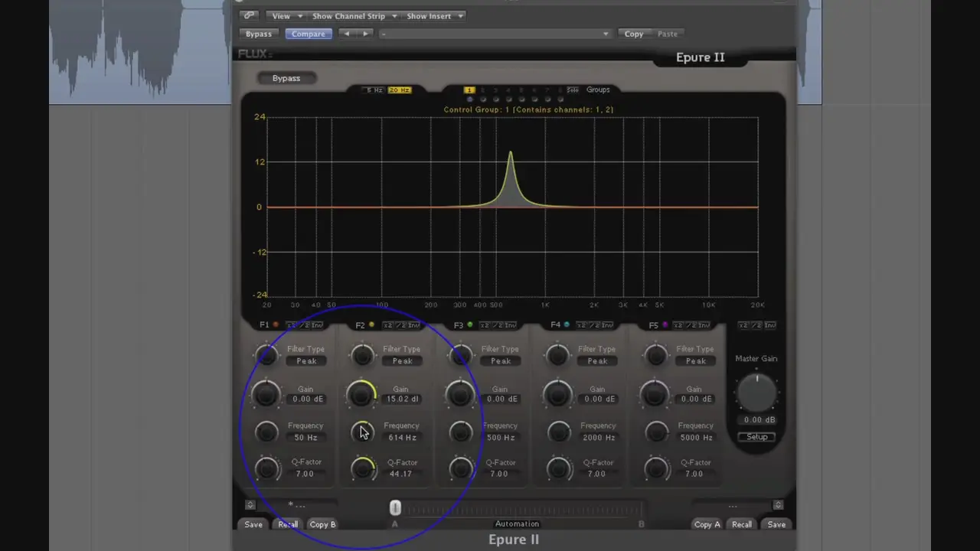Viewport: 980px width, 551px height.
Task: Click F1 Filter Type knob
Action: [x=266, y=355]
